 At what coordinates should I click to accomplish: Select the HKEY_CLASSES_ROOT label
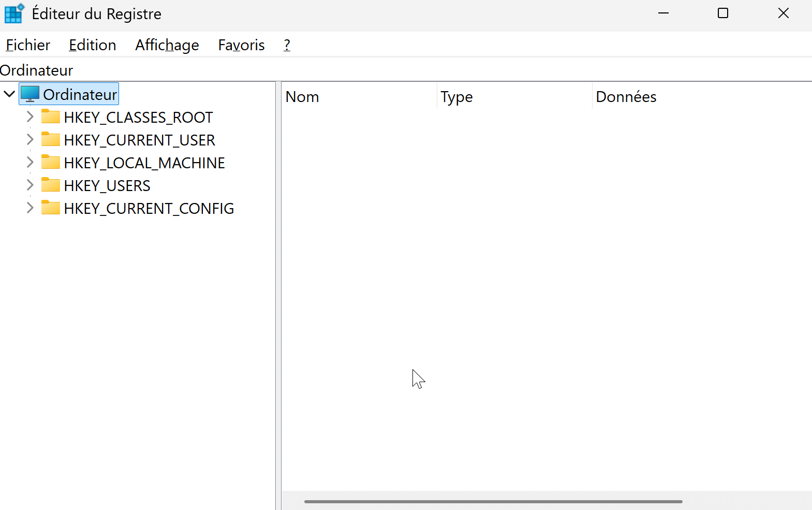(x=138, y=118)
